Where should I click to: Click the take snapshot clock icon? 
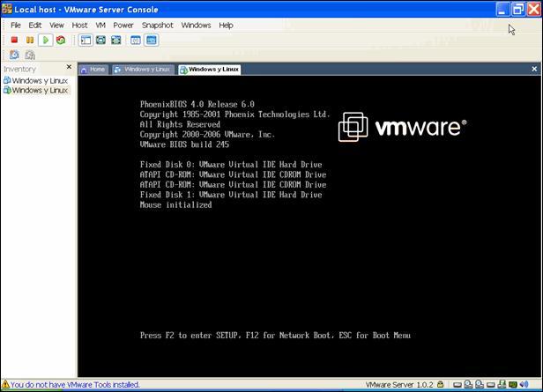click(14, 55)
